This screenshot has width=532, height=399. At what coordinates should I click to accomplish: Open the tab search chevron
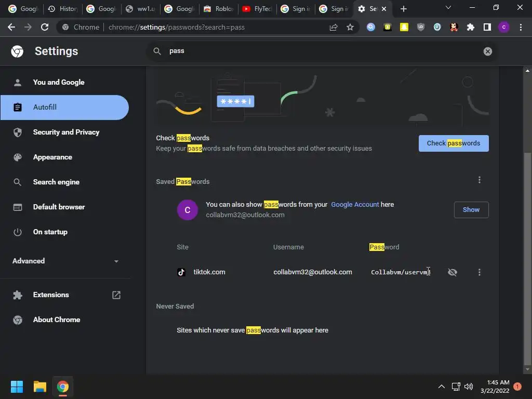[x=448, y=7]
